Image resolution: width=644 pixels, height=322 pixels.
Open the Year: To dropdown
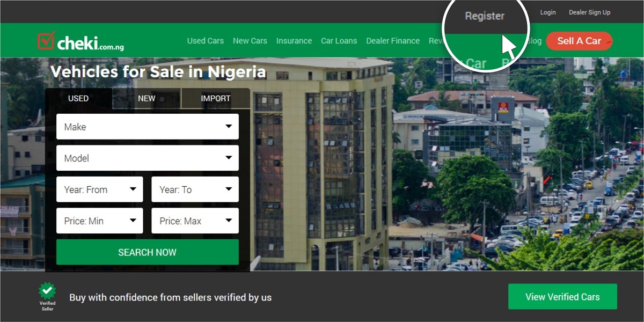click(x=195, y=189)
